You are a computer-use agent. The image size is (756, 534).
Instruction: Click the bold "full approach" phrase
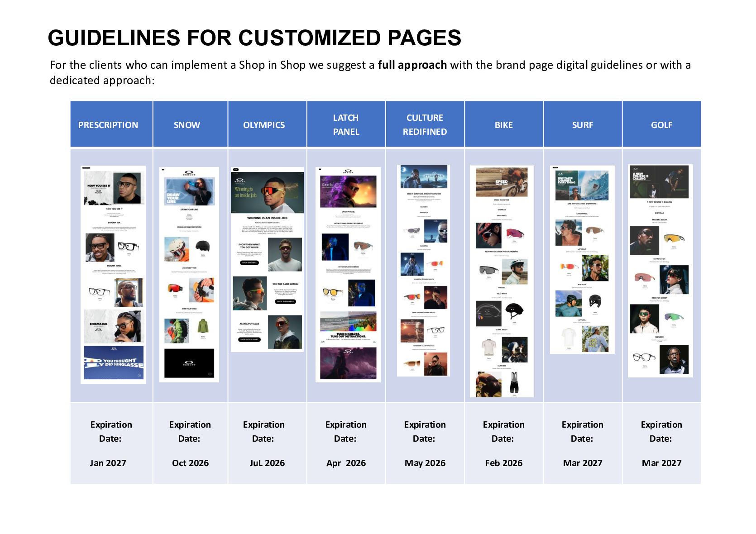point(412,65)
